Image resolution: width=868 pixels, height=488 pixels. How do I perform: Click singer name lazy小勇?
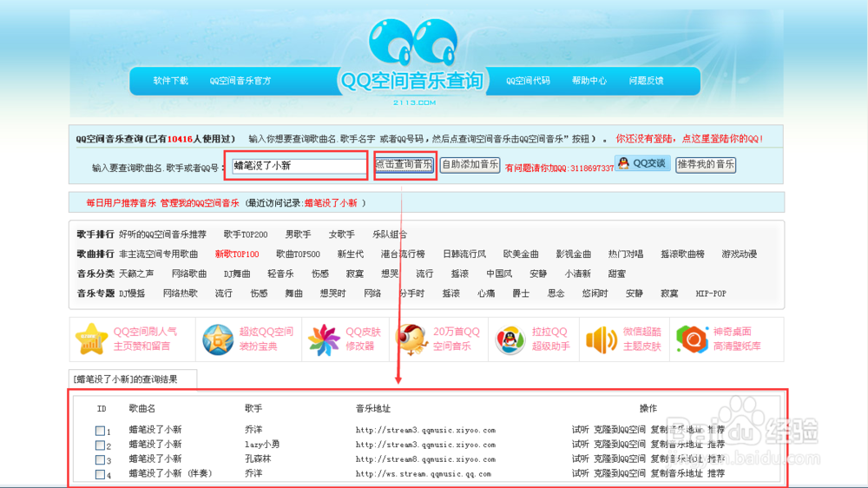[x=262, y=445]
